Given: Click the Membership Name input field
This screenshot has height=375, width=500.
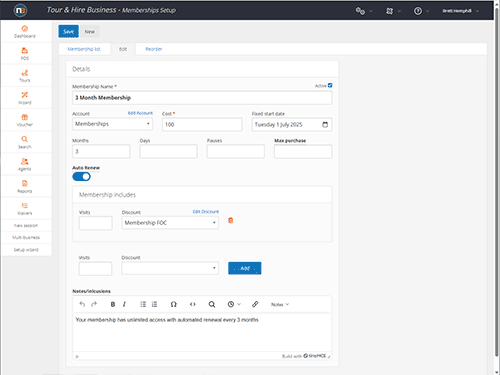Looking at the screenshot, I should point(202,98).
